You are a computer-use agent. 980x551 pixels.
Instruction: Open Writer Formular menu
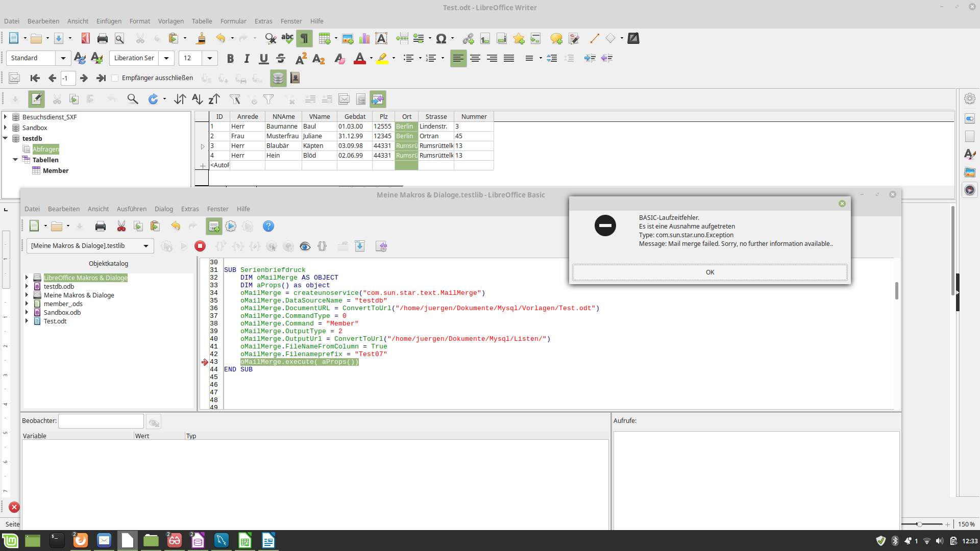[x=233, y=21]
